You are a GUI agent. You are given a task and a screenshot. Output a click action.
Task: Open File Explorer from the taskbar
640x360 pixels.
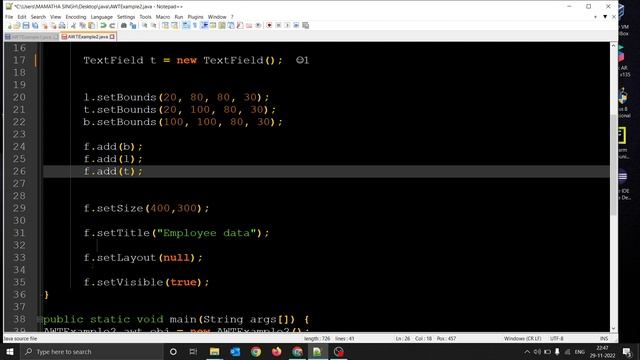click(x=214, y=351)
